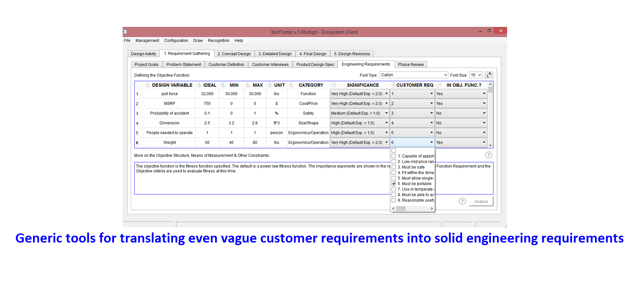
Task: Click the objective structure notes text area
Action: 260,182
